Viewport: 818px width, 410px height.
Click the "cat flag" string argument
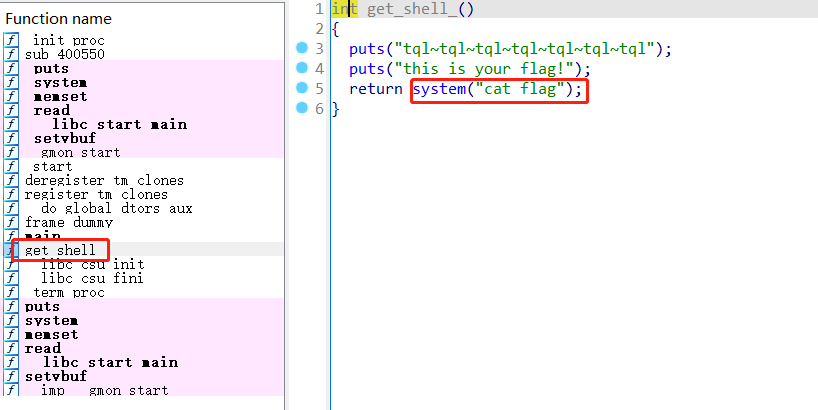(x=520, y=89)
